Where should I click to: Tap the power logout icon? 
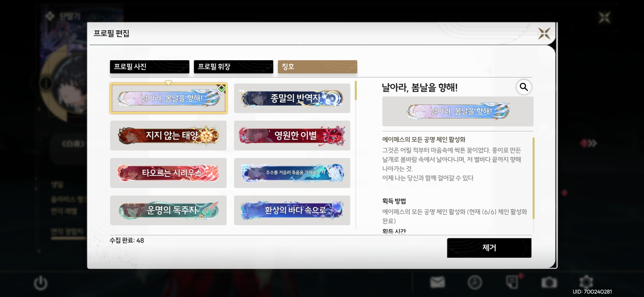click(41, 283)
